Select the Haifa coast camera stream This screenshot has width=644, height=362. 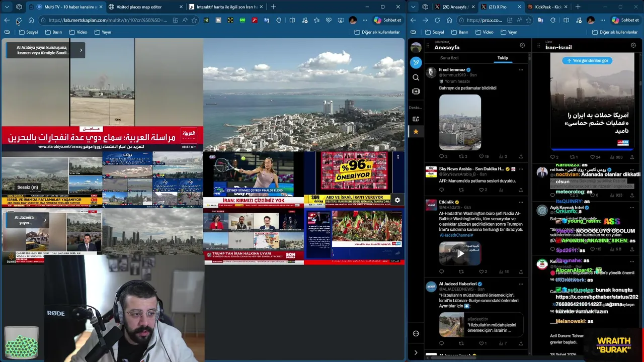pyautogui.click(x=304, y=95)
